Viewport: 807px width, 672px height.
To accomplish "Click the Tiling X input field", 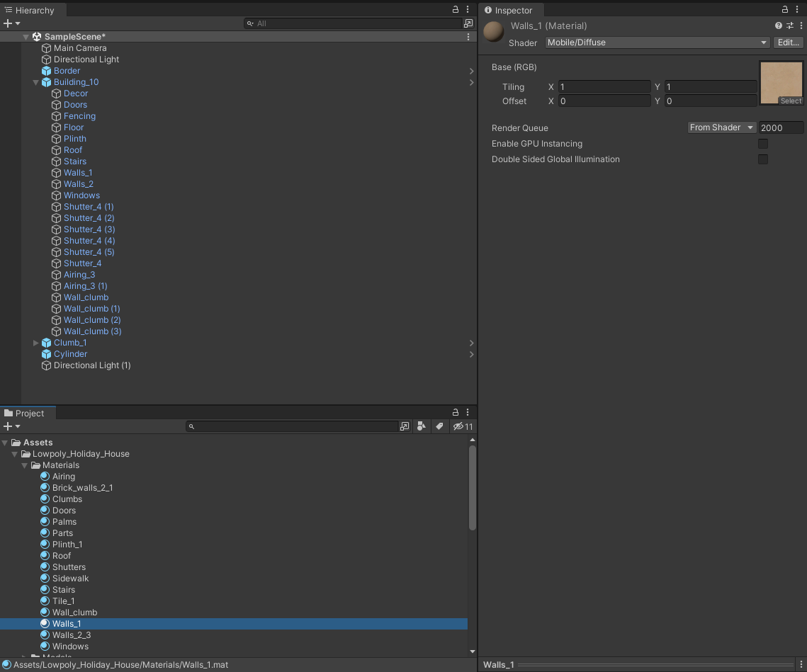I will click(x=604, y=87).
